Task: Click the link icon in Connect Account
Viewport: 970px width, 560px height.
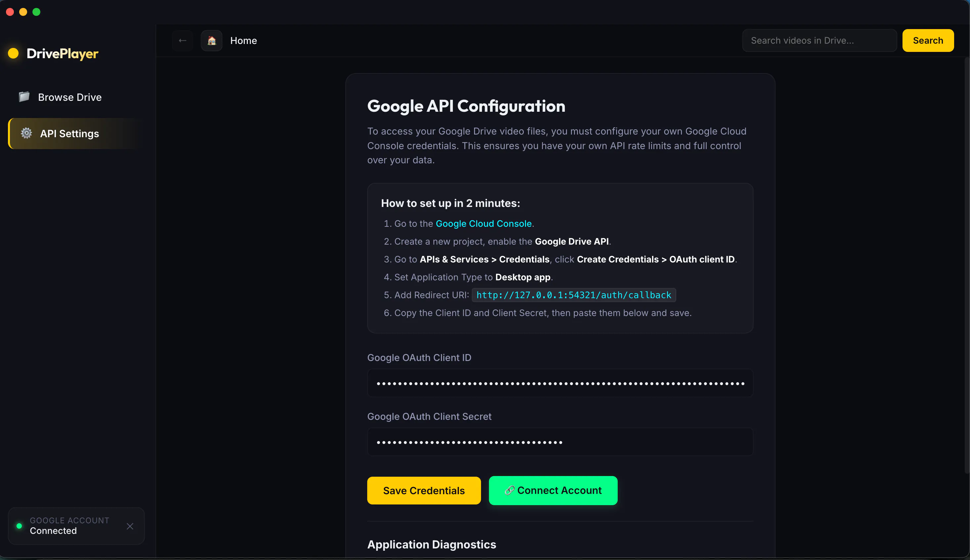Action: (509, 490)
